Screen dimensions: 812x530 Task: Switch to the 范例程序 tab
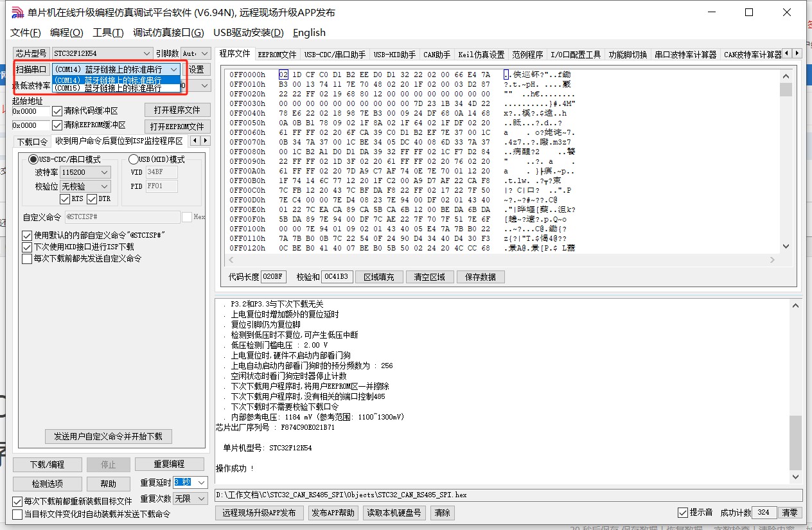pos(527,55)
